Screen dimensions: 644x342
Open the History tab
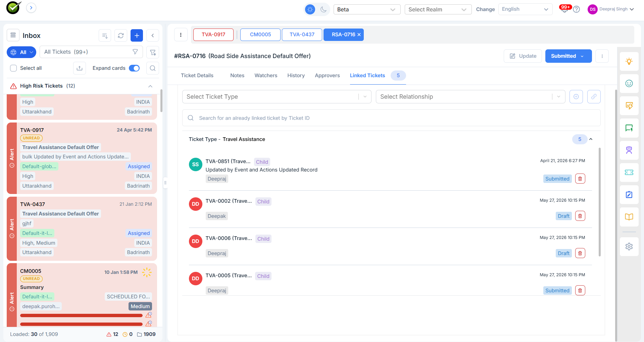(296, 76)
